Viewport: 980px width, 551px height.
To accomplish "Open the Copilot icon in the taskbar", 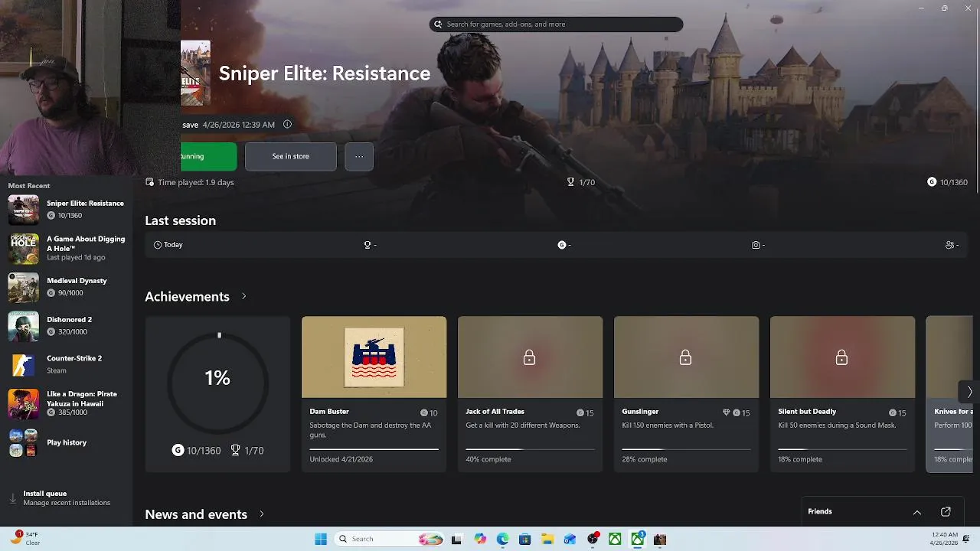I will [x=480, y=540].
